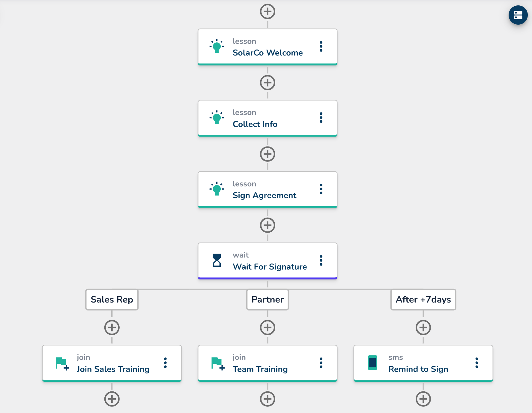The width and height of the screenshot is (532, 413).
Task: Click plus button under Sales Rep branch
Action: pos(112,327)
